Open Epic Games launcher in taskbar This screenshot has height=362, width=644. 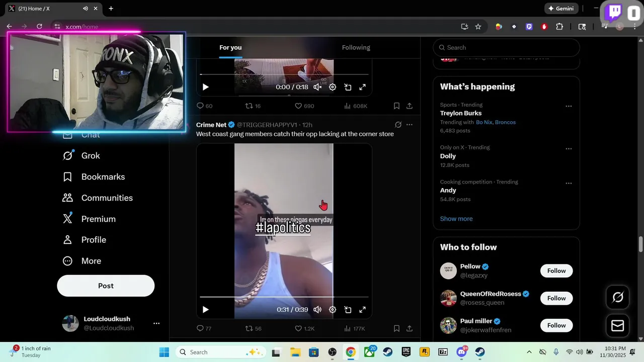click(406, 352)
